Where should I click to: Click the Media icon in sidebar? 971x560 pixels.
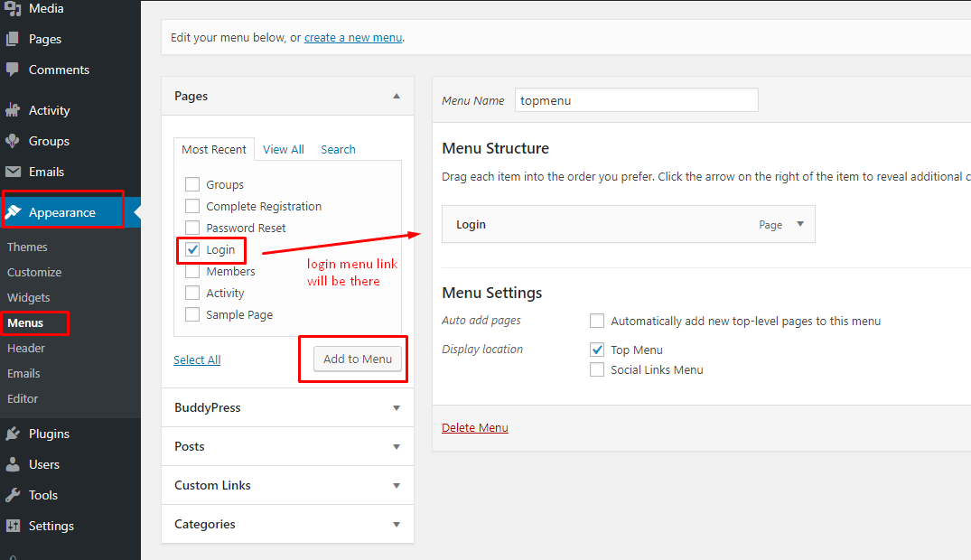(13, 9)
